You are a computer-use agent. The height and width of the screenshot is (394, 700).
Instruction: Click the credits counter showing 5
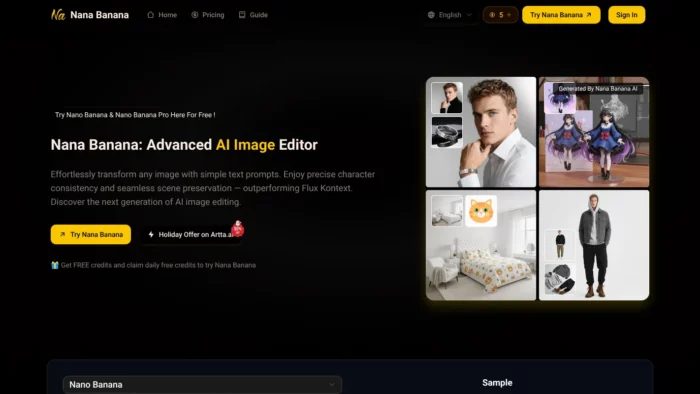click(x=500, y=15)
